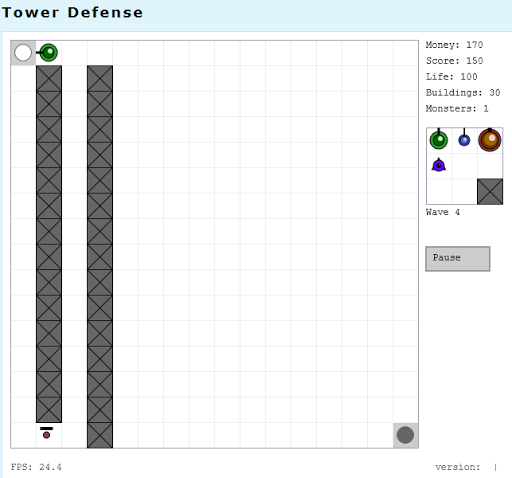Click the bottom wall block of right column
The width and height of the screenshot is (512, 478).
(x=100, y=435)
